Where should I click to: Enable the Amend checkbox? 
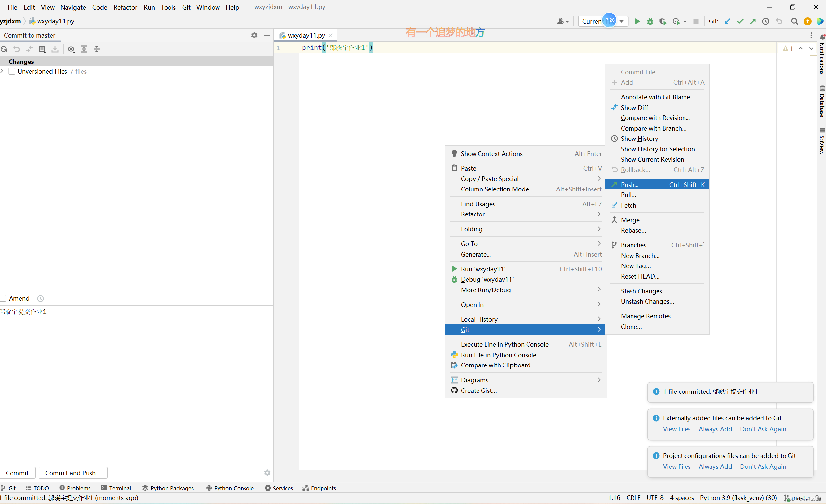point(4,298)
